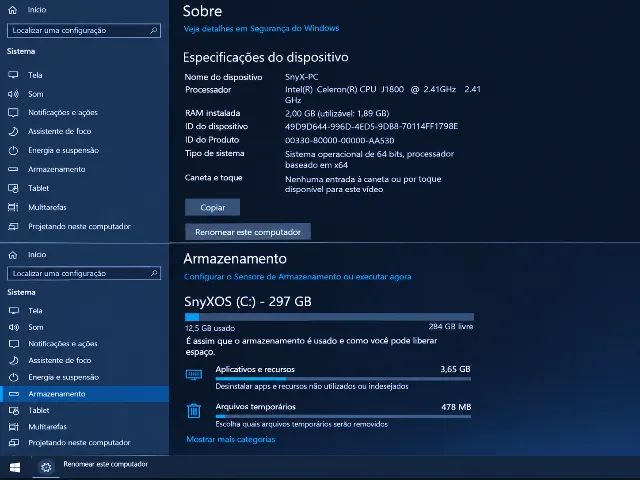Click product ID 00330-80000-00000-AA530
Screen dimensions: 640x480
pyautogui.click(x=340, y=140)
